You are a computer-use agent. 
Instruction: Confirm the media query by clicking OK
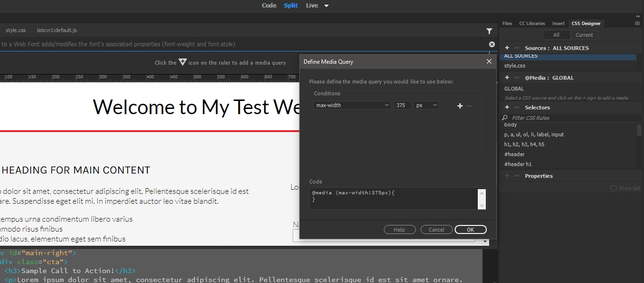pyautogui.click(x=470, y=229)
